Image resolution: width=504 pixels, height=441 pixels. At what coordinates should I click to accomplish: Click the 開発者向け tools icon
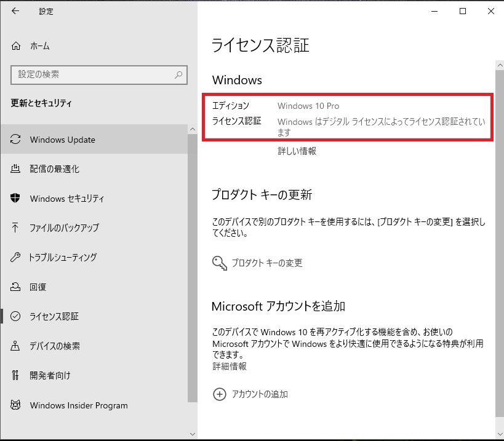pyautogui.click(x=15, y=375)
